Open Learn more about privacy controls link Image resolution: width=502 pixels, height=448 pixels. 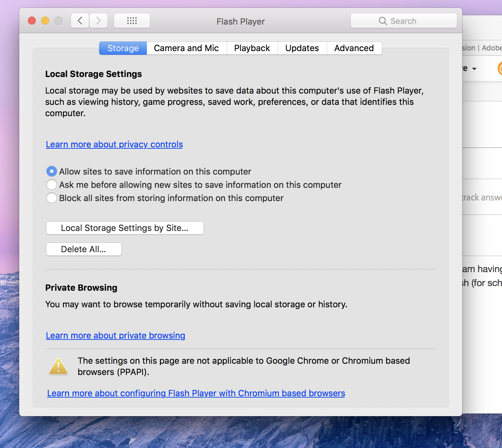(x=114, y=144)
